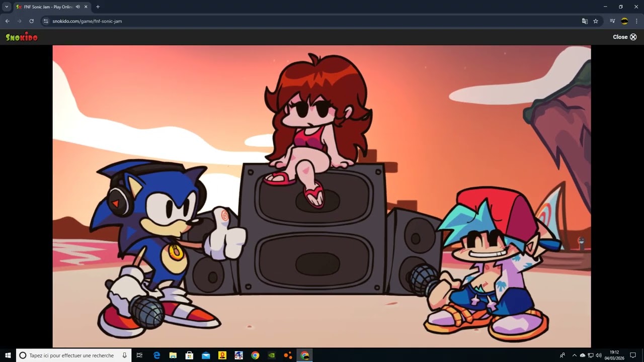Go back to the previous page

point(7,21)
